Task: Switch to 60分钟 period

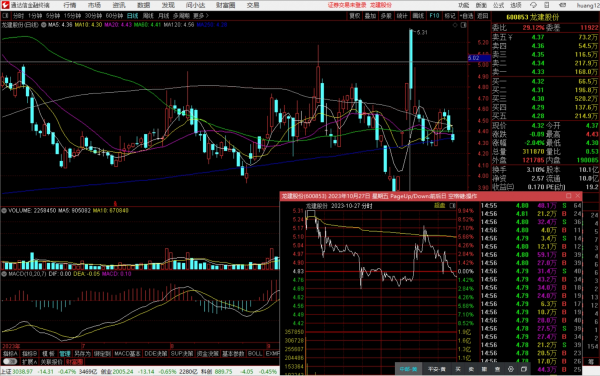Action: (114, 16)
